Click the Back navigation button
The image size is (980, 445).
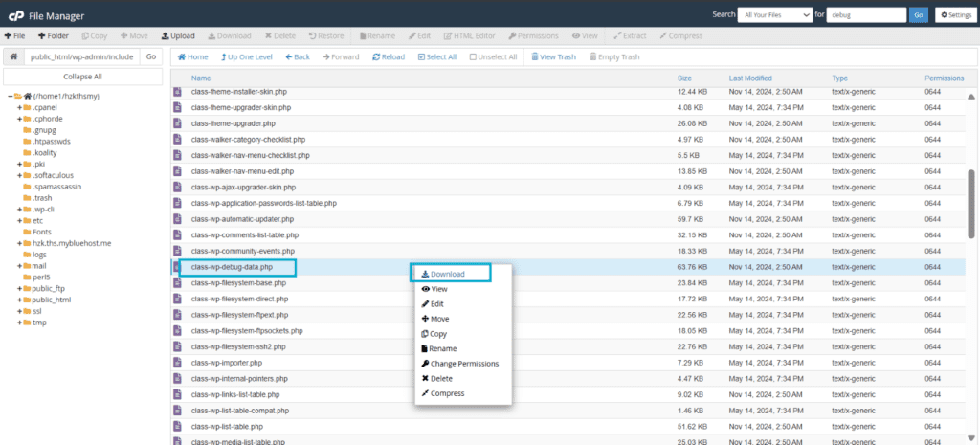(298, 56)
